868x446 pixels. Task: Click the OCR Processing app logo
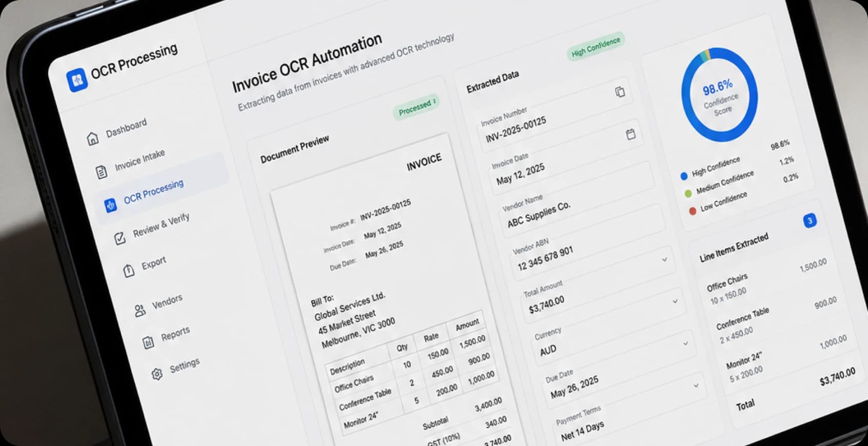pos(77,80)
